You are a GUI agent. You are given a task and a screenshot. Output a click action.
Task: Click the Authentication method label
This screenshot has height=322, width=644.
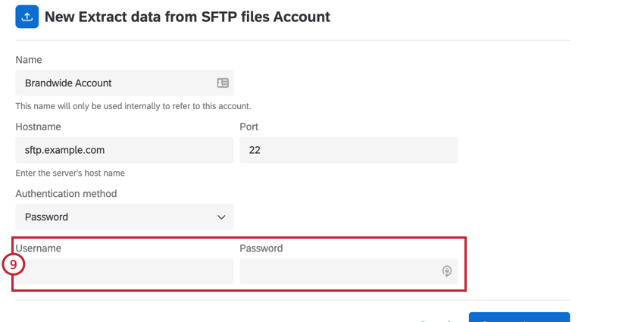coord(66,193)
